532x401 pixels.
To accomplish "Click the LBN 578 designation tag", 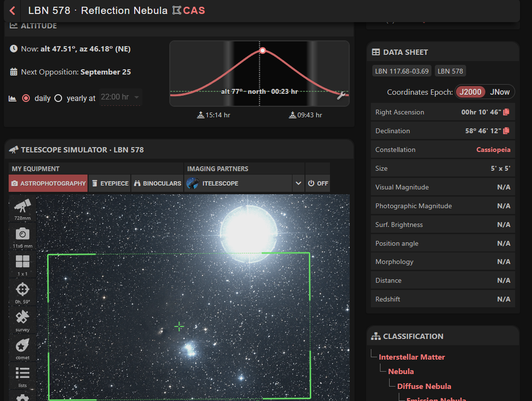I will tap(450, 71).
